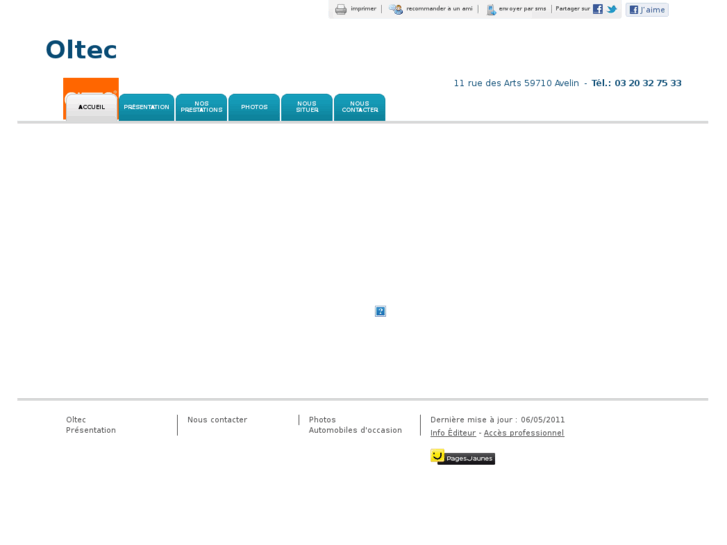Click the SMS phone icon
Image resolution: width=727 pixels, height=545 pixels.
click(491, 9)
